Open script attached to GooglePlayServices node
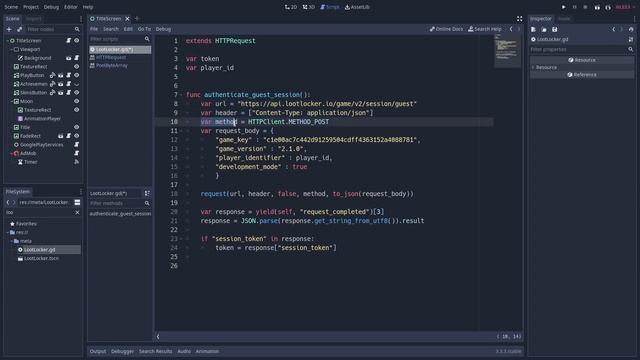 tap(76, 144)
